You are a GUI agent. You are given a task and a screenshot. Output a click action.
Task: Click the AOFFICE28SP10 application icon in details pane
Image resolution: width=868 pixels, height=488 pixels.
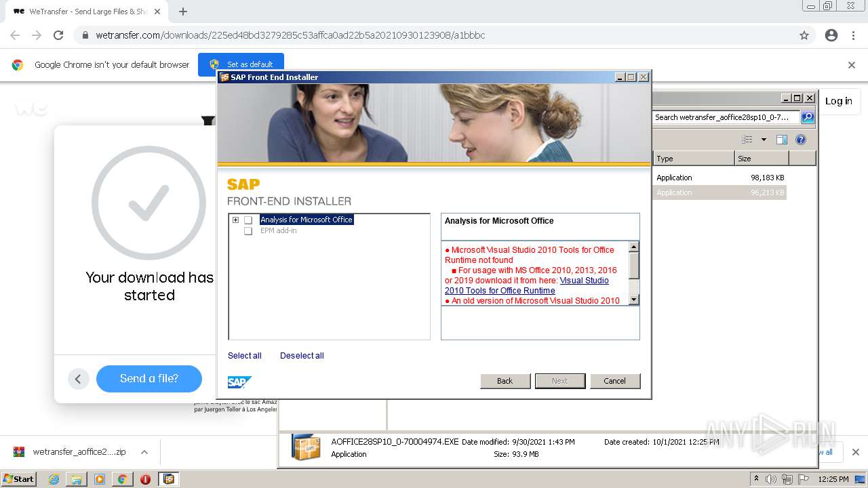[306, 447]
